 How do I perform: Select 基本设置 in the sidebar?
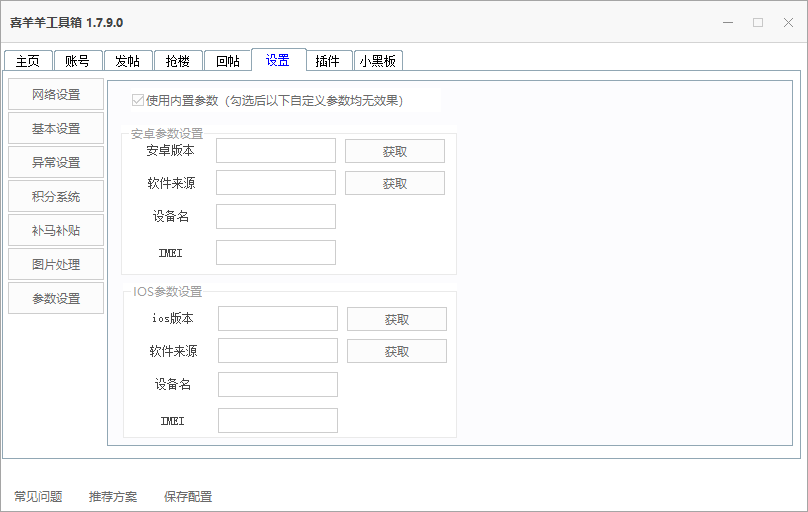click(56, 129)
